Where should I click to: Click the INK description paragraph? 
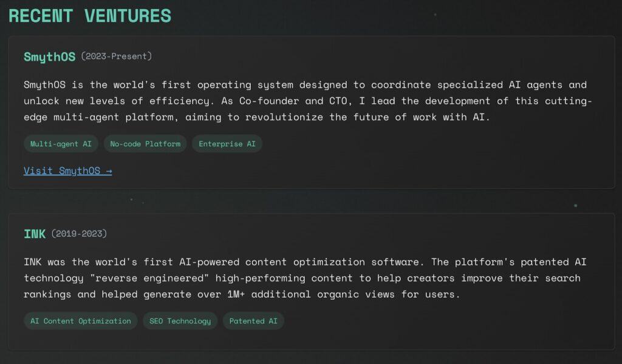click(x=305, y=278)
